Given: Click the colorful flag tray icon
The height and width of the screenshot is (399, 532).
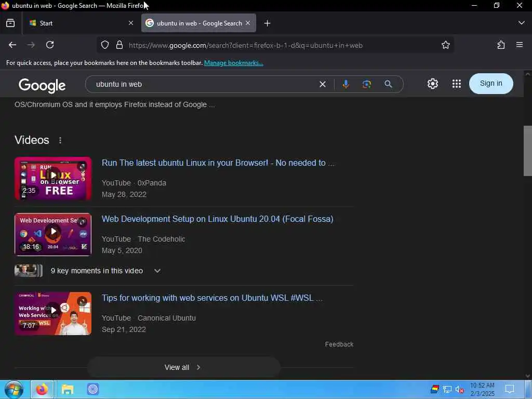Looking at the screenshot, I should pyautogui.click(x=435, y=389).
